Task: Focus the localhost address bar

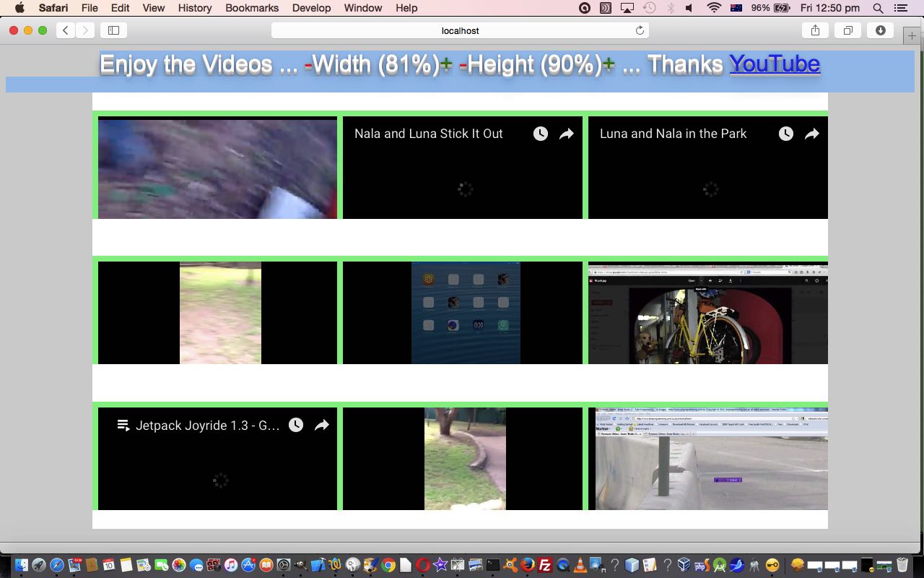Action: coord(460,30)
